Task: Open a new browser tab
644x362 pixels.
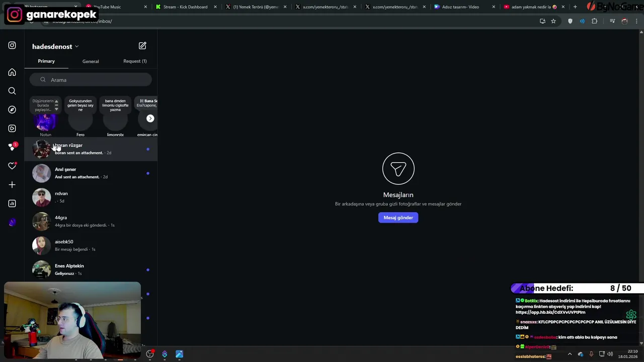Action: tap(575, 7)
